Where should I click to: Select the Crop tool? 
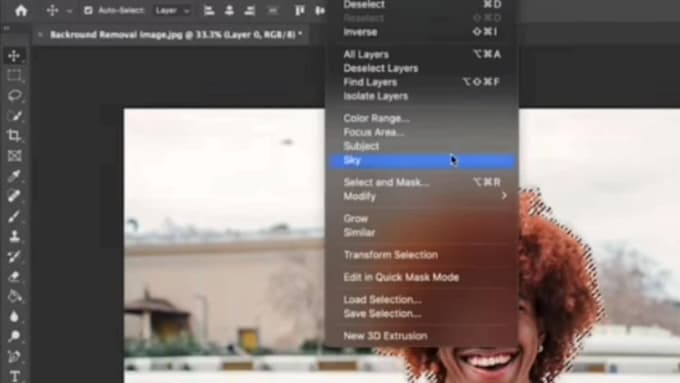(14, 135)
